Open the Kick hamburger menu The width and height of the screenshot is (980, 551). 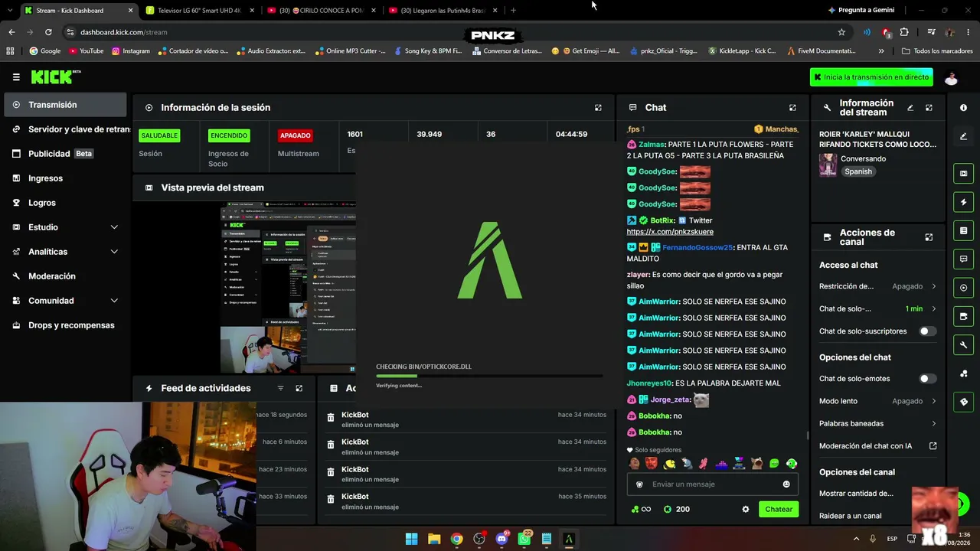[16, 77]
